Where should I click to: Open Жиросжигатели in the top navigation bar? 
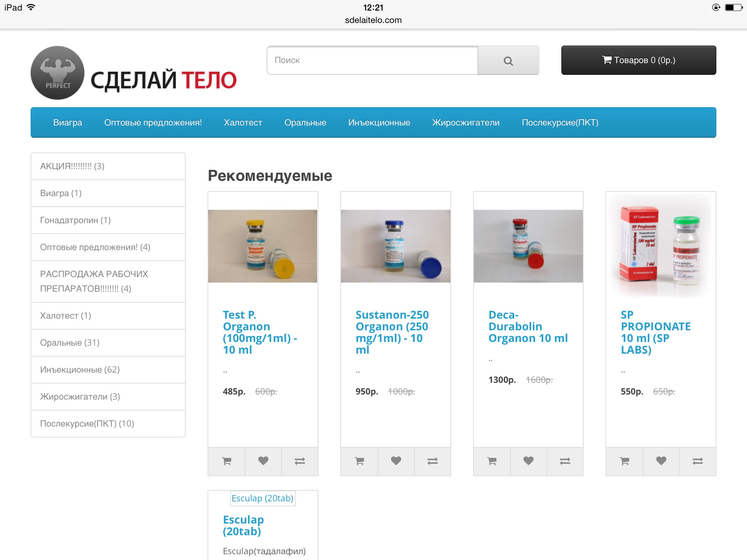pyautogui.click(x=466, y=122)
